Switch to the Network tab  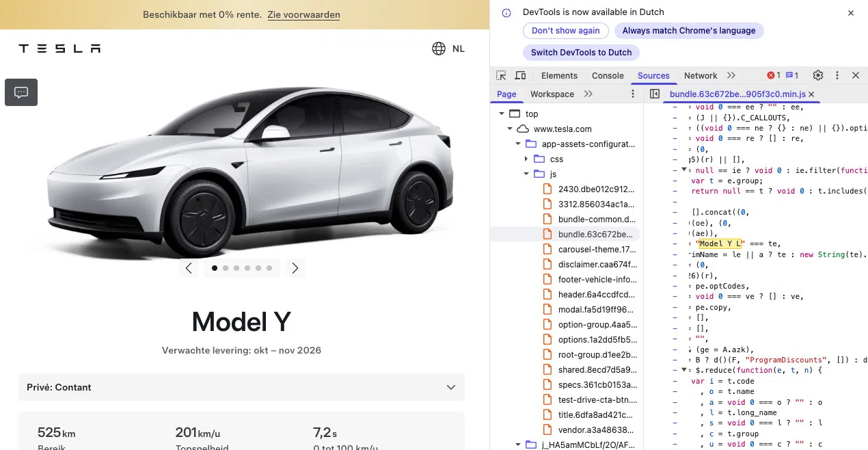point(701,76)
